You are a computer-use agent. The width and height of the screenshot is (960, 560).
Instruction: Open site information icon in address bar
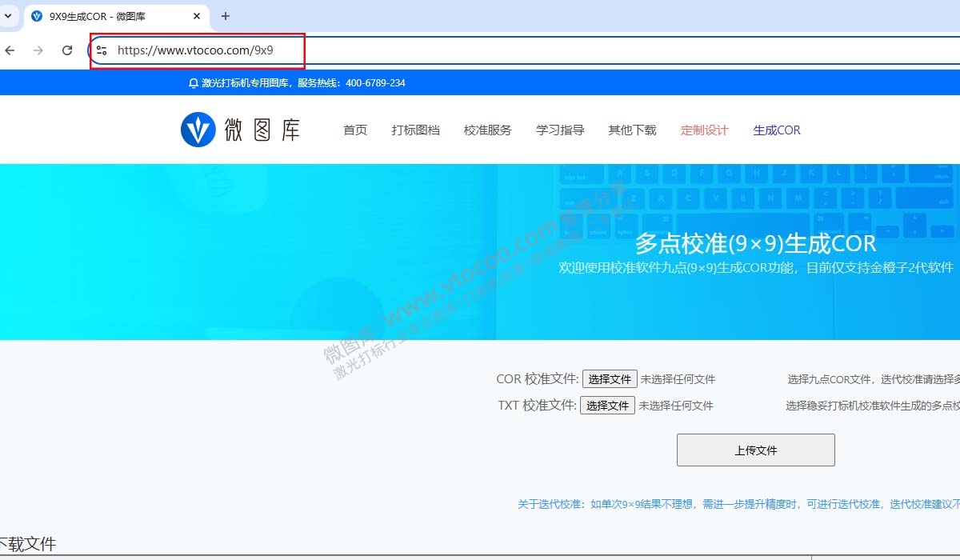point(101,50)
